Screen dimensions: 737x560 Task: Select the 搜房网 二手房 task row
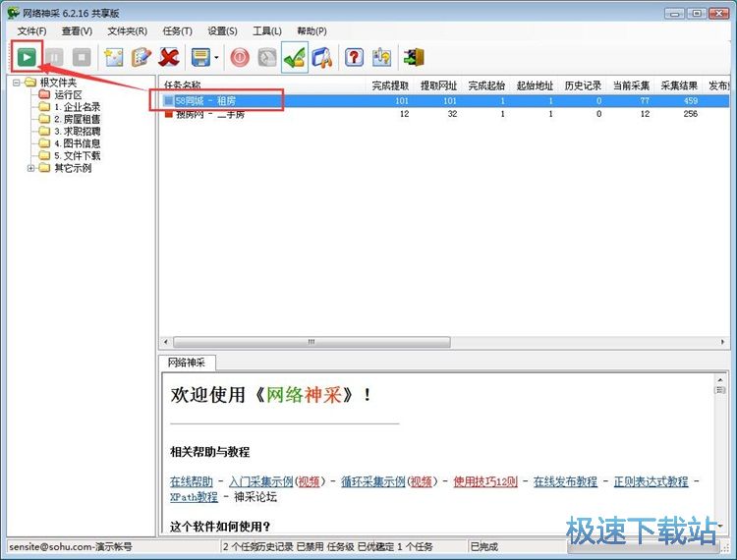(444, 114)
